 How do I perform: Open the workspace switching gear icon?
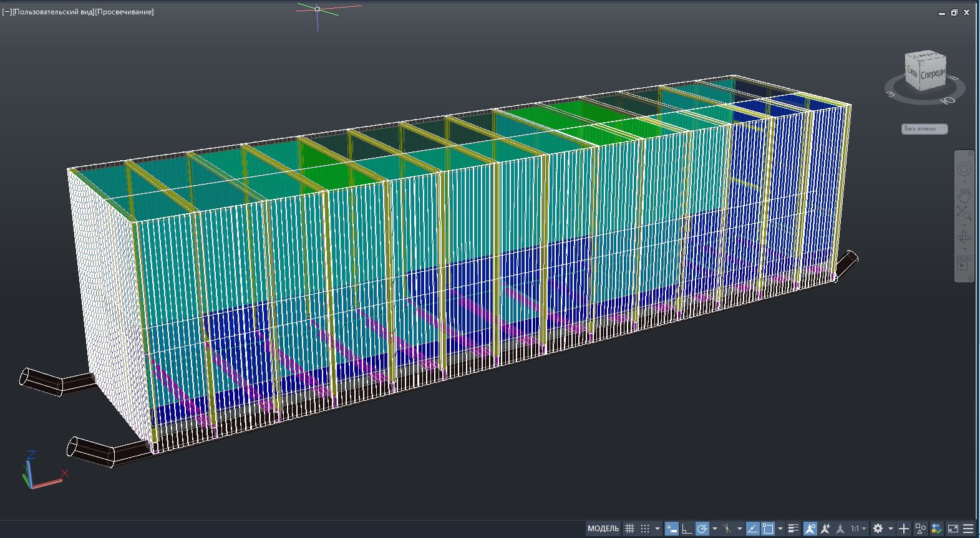click(878, 529)
